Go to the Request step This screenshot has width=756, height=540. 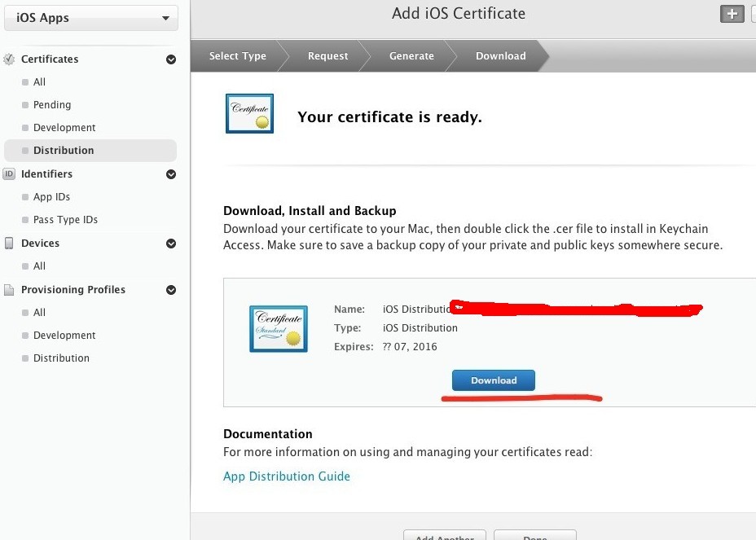pos(327,56)
